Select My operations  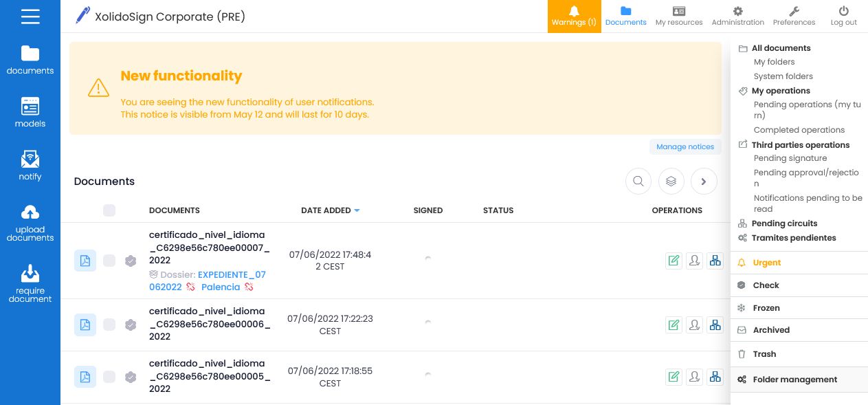tap(781, 91)
